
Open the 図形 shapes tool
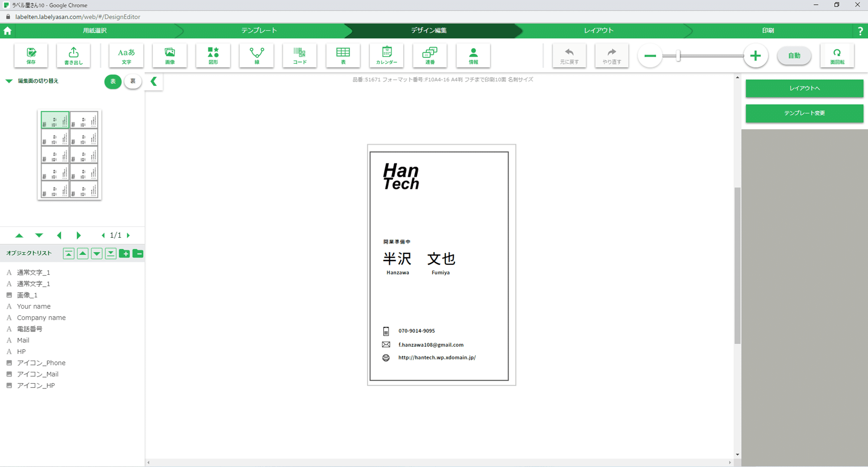pyautogui.click(x=213, y=56)
